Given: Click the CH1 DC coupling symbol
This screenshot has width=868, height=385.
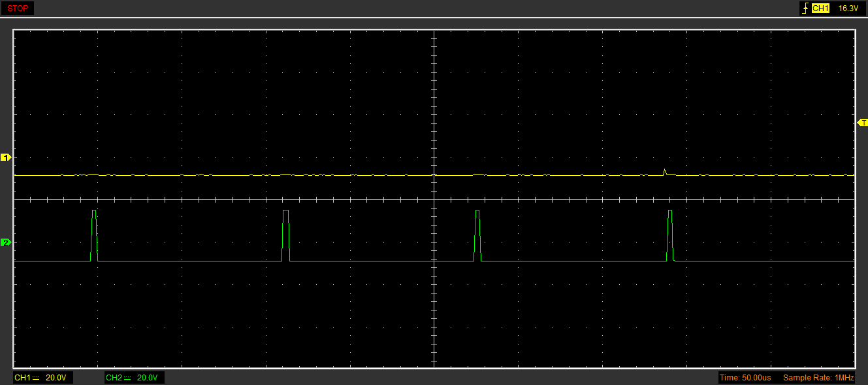Looking at the screenshot, I should (x=37, y=378).
